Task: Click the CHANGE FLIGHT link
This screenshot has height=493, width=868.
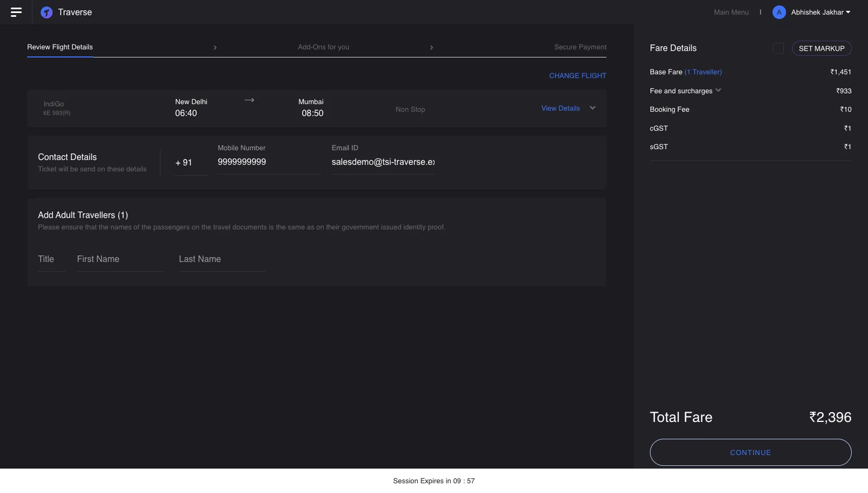Action: tap(578, 76)
